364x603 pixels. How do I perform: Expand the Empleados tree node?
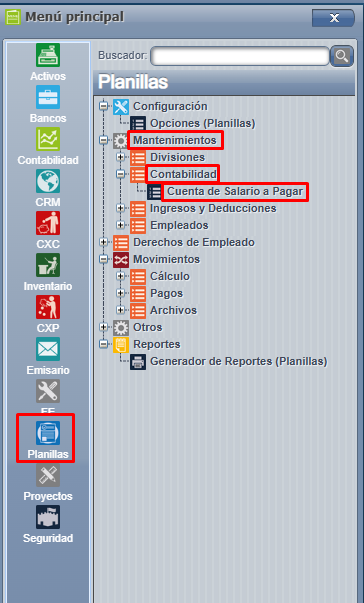pos(120,225)
